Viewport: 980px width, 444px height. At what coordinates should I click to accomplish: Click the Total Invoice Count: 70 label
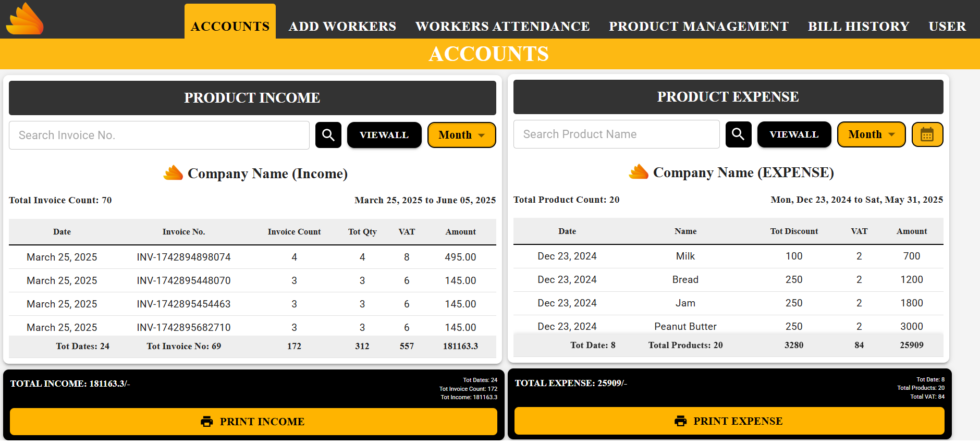tap(60, 200)
